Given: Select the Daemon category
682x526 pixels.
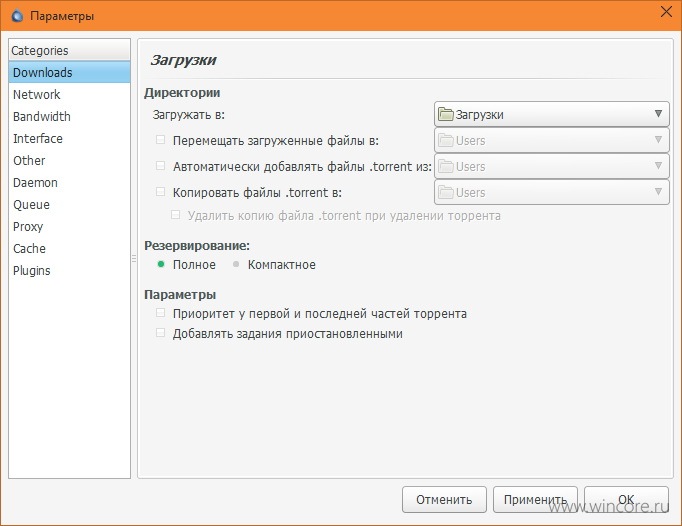Looking at the screenshot, I should click(x=69, y=183).
